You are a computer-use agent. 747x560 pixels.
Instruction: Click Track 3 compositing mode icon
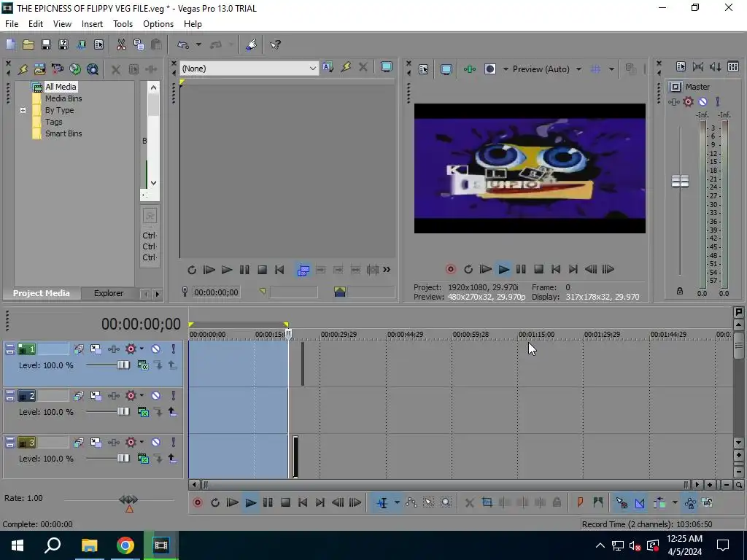pos(143,459)
